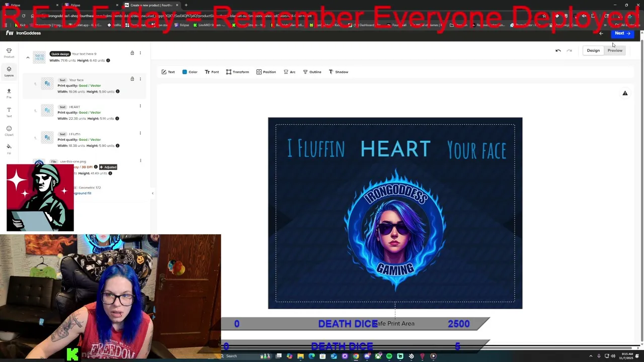Open Chrome from the Windows taskbar
Image resolution: width=644 pixels, height=362 pixels.
[356, 356]
